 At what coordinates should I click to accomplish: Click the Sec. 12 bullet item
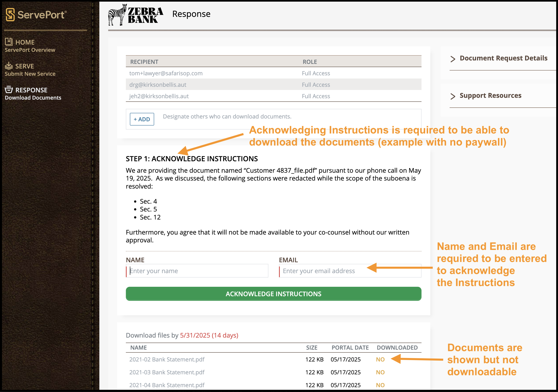[150, 217]
